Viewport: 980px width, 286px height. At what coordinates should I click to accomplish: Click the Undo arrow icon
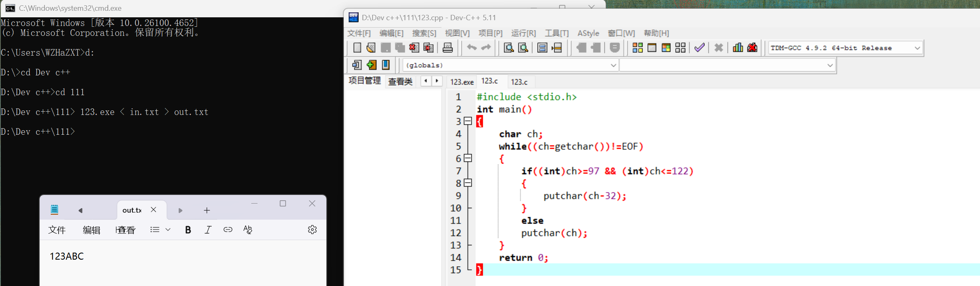click(472, 48)
